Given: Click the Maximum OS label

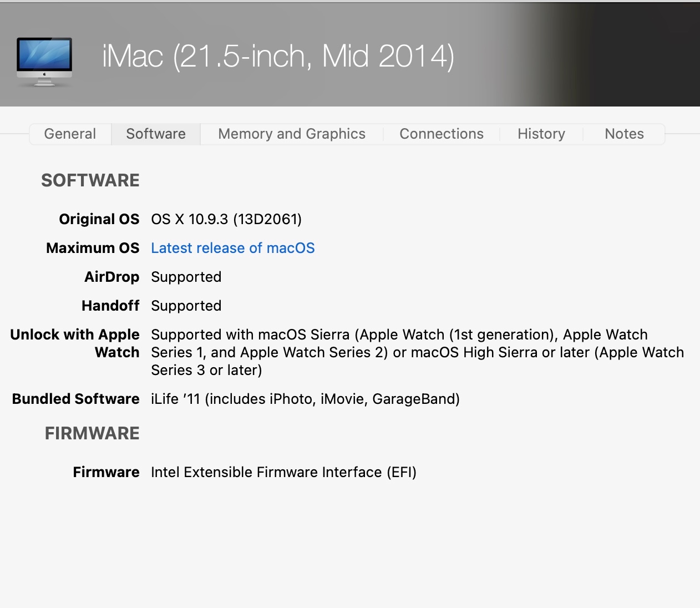Looking at the screenshot, I should coord(93,248).
